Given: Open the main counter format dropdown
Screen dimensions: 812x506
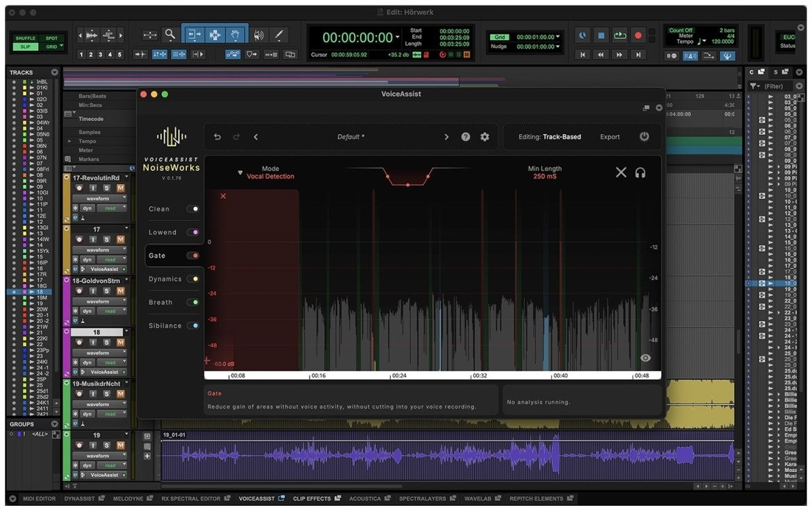Looking at the screenshot, I should coord(397,38).
